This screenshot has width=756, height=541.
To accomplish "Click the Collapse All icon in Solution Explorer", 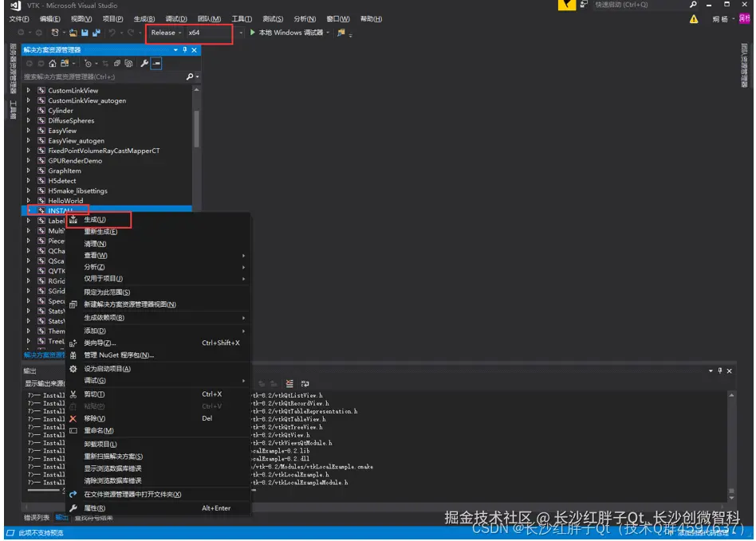I will tap(117, 63).
